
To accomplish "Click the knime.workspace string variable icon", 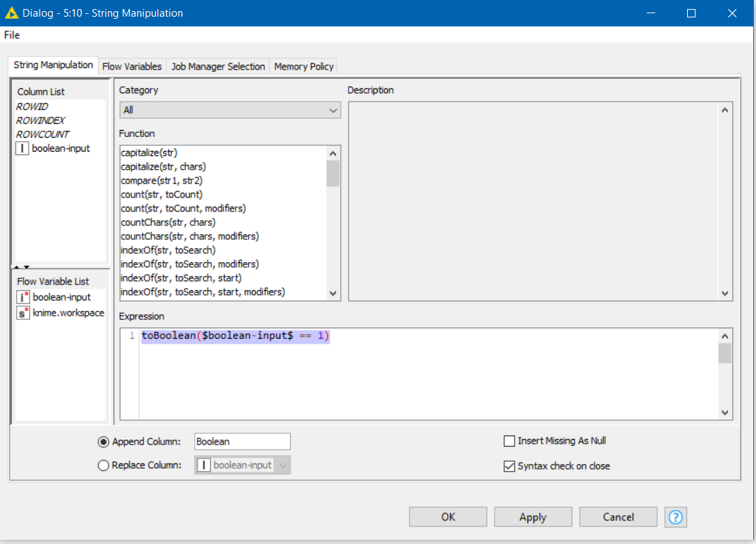I will click(22, 313).
